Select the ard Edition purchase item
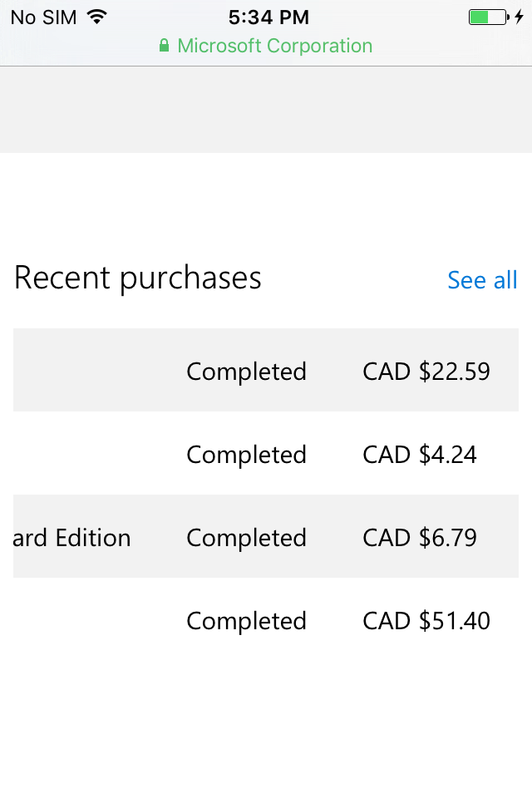 click(x=72, y=538)
